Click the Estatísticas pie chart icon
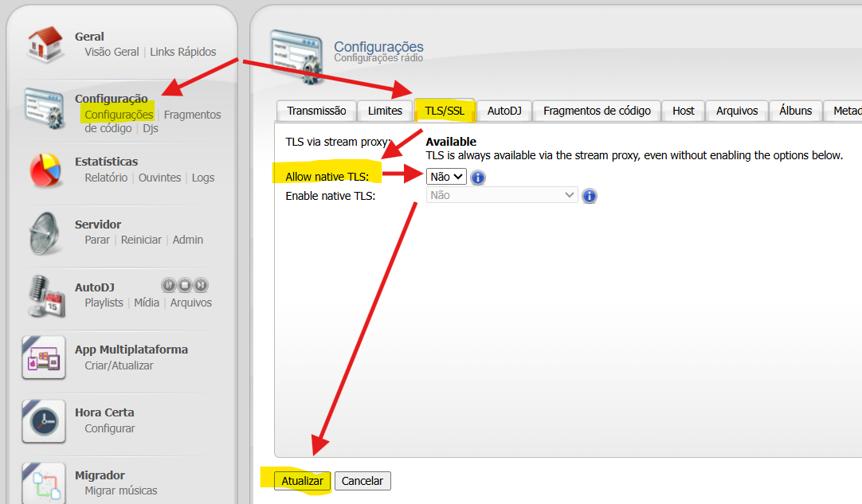 point(45,170)
